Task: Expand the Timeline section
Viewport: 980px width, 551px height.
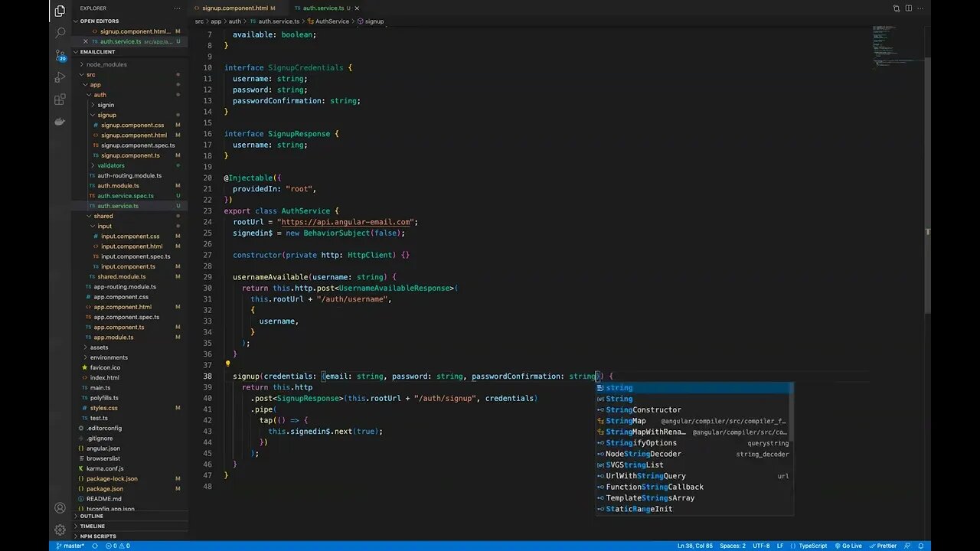Action: 92,526
